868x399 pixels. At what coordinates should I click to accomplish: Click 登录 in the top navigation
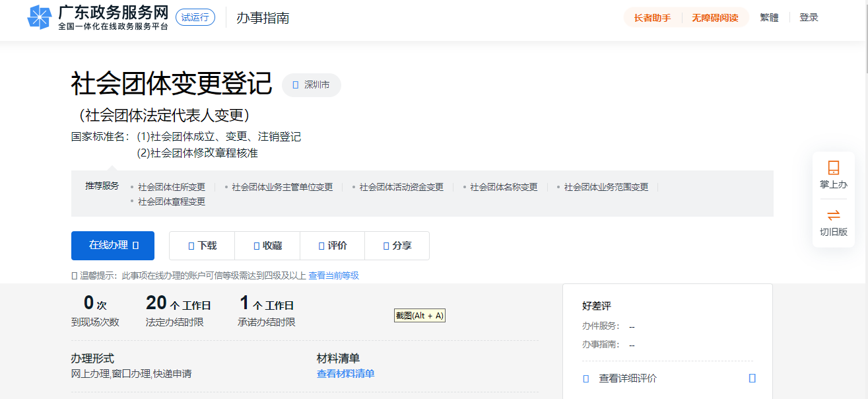tap(809, 18)
